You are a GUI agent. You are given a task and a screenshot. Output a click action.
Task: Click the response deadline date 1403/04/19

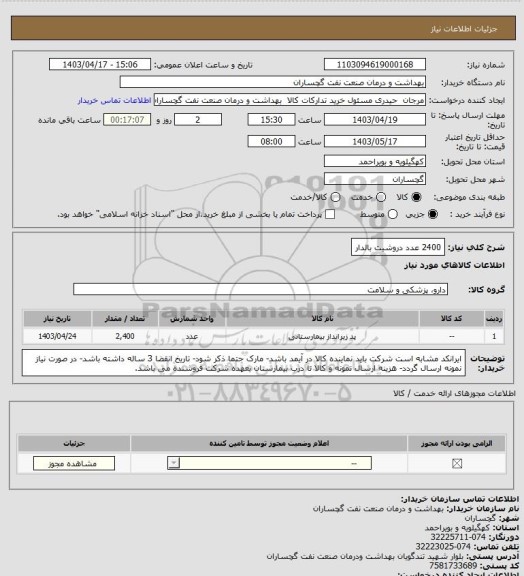(x=375, y=120)
